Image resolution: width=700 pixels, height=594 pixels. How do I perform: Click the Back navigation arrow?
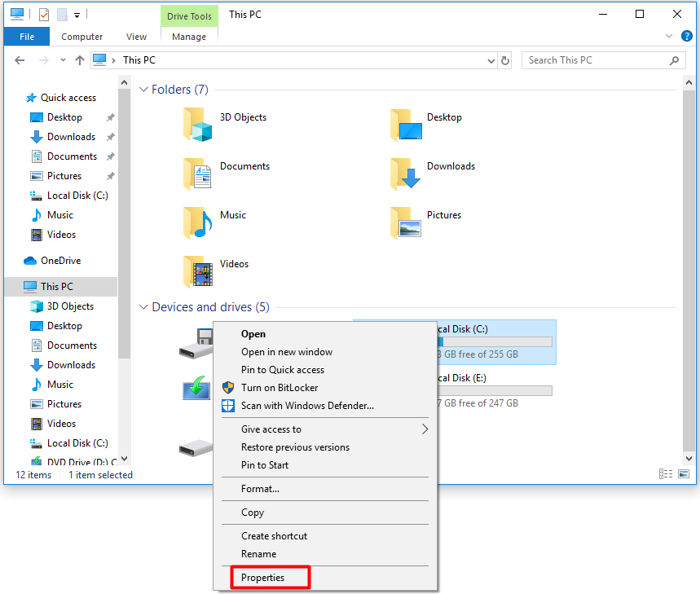tap(20, 60)
